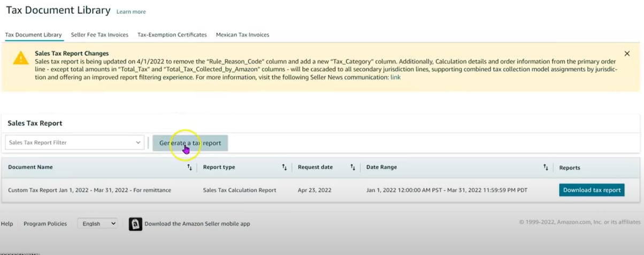Open the Seller News link in alert
The height and width of the screenshot is (255, 644).
[x=395, y=78]
